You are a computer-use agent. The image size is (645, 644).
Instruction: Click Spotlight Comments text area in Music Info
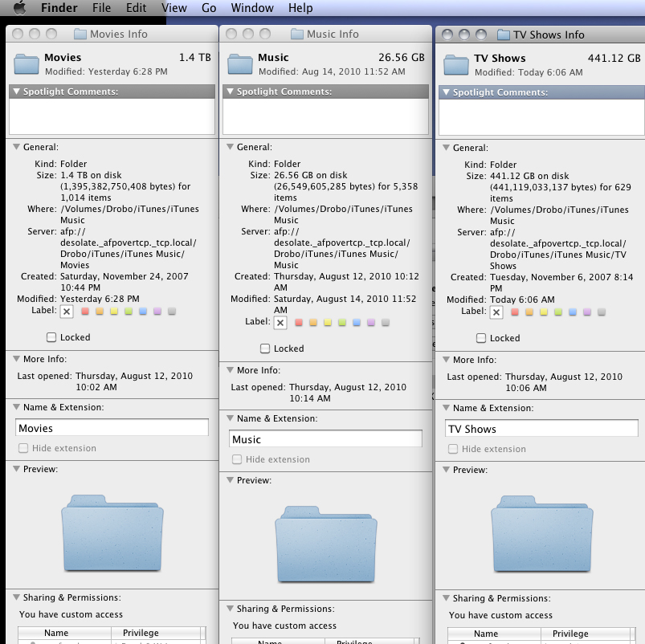[325, 116]
